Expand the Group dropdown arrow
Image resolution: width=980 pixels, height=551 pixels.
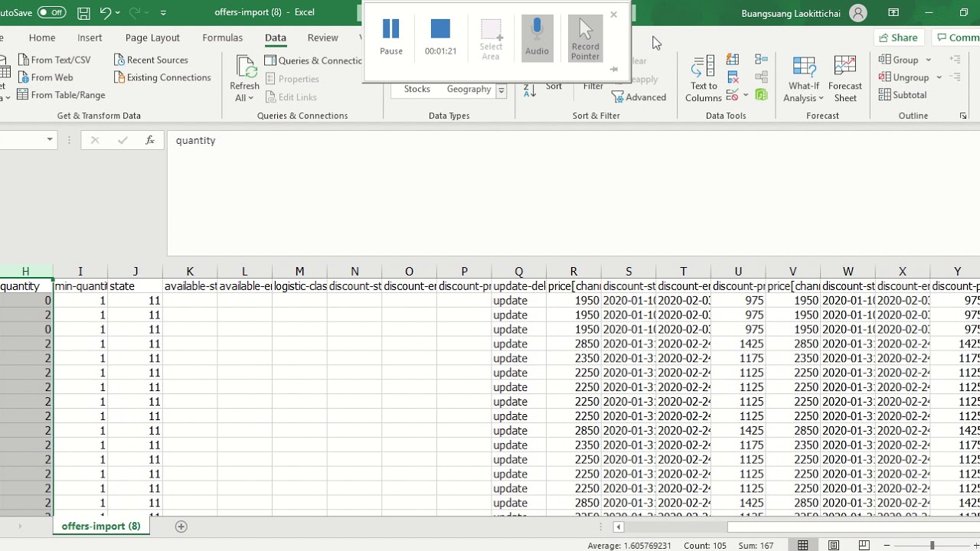pyautogui.click(x=929, y=60)
